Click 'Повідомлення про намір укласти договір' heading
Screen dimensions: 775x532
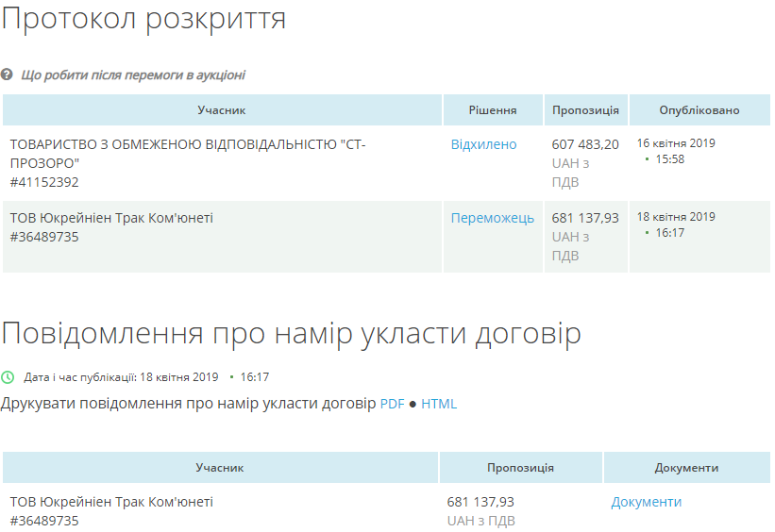pyautogui.click(x=291, y=334)
